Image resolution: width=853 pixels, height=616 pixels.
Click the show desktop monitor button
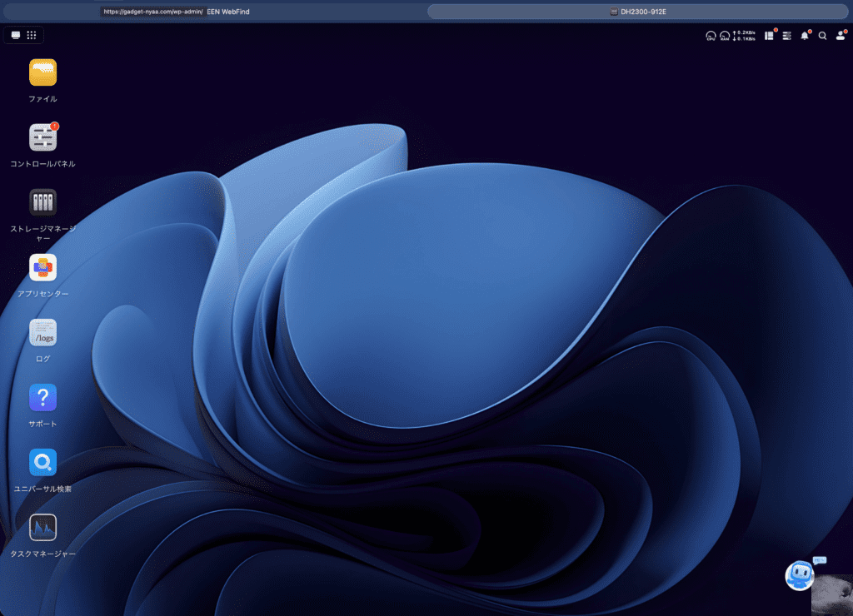[16, 35]
